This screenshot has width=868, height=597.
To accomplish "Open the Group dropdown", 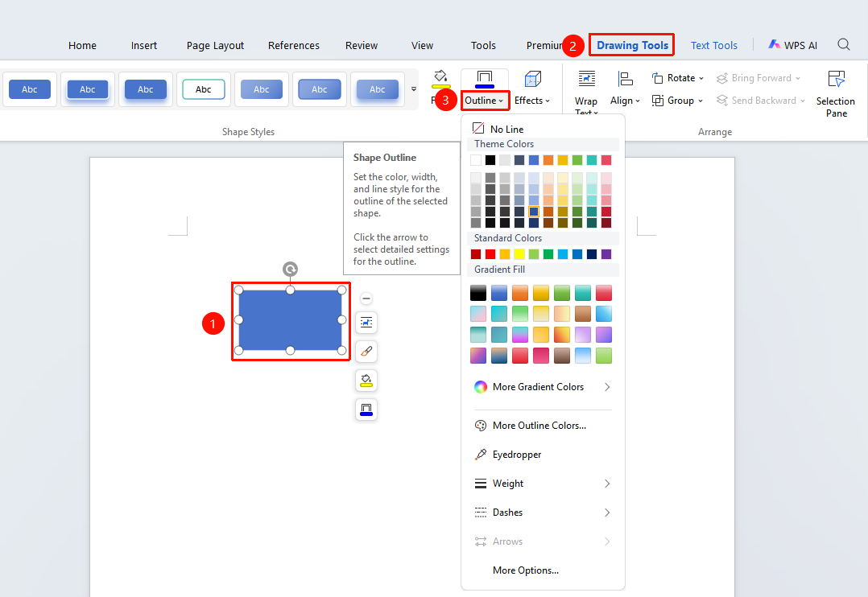I will click(x=678, y=100).
